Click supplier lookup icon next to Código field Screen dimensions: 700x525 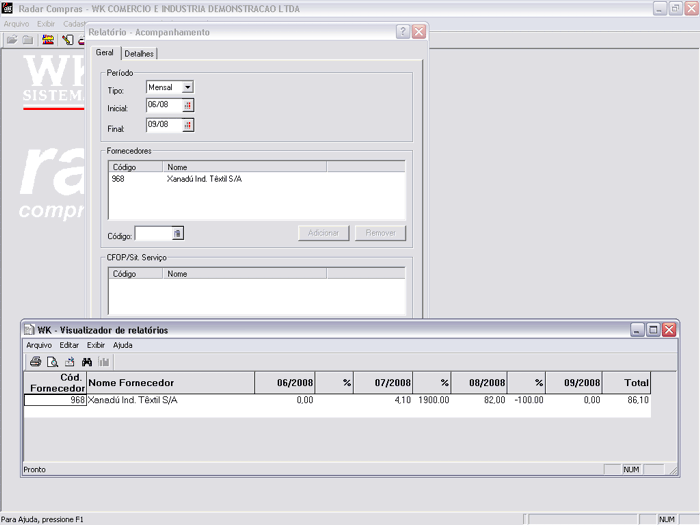coord(178,233)
